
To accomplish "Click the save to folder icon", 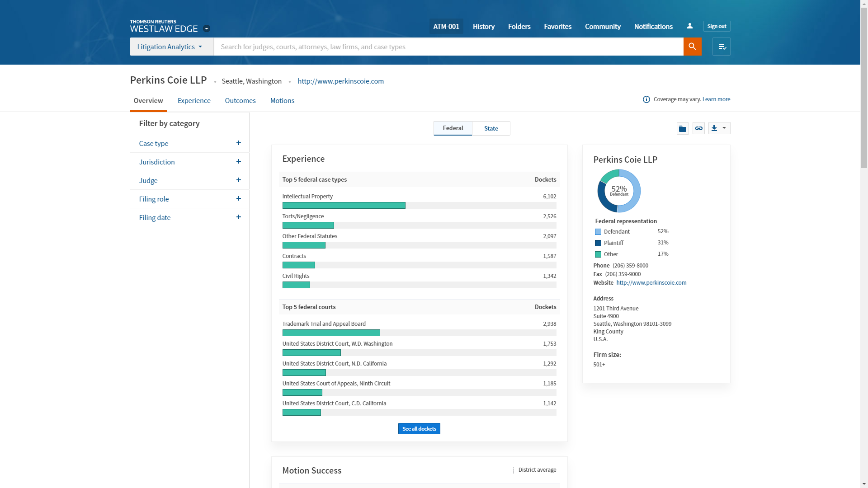I will (682, 129).
